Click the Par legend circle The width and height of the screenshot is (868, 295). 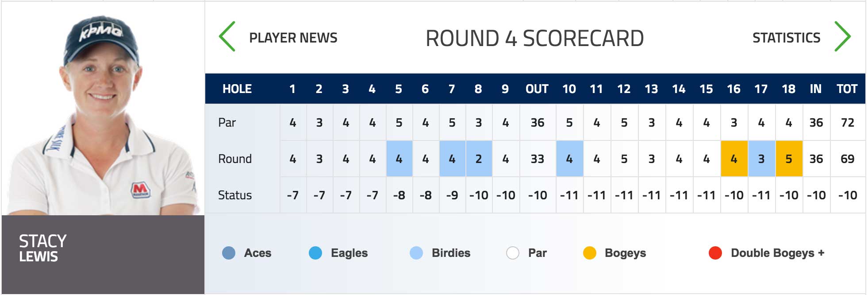513,253
